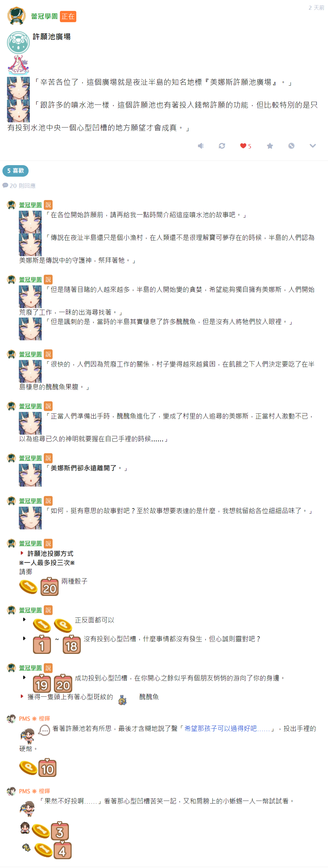Open the 5 喜歡 likes badge
The image size is (328, 868).
coord(16,171)
